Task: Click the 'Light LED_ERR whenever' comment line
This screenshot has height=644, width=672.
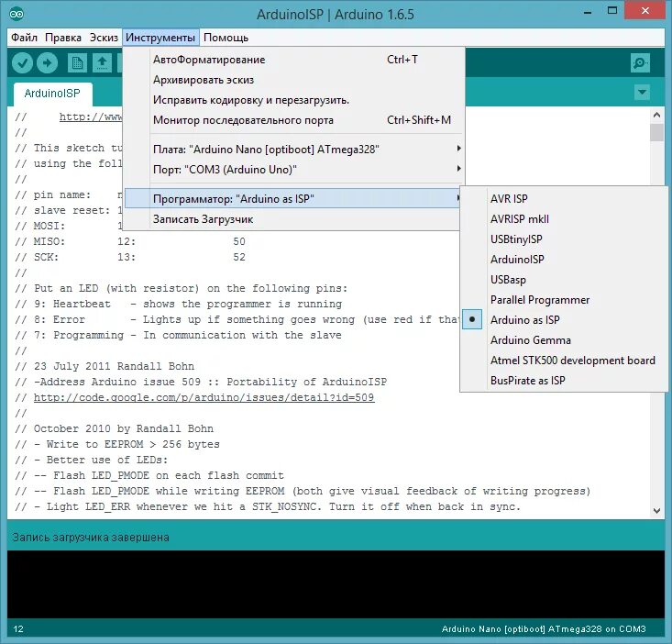Action: pos(268,506)
